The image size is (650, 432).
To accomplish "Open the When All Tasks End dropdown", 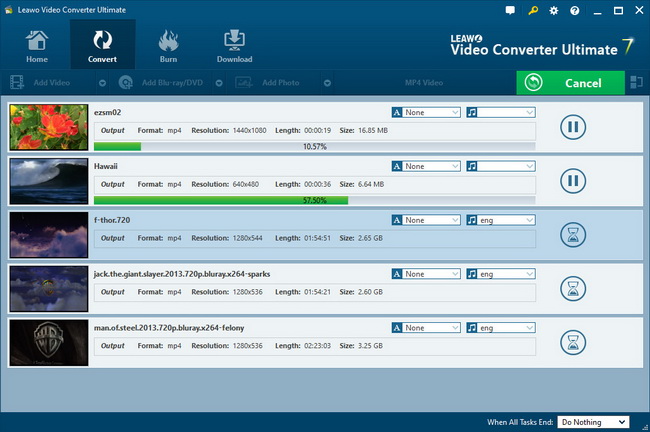I will (x=593, y=422).
